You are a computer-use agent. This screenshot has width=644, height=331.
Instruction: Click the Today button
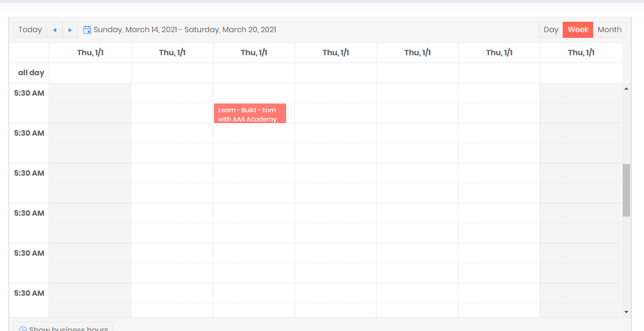[x=30, y=30]
